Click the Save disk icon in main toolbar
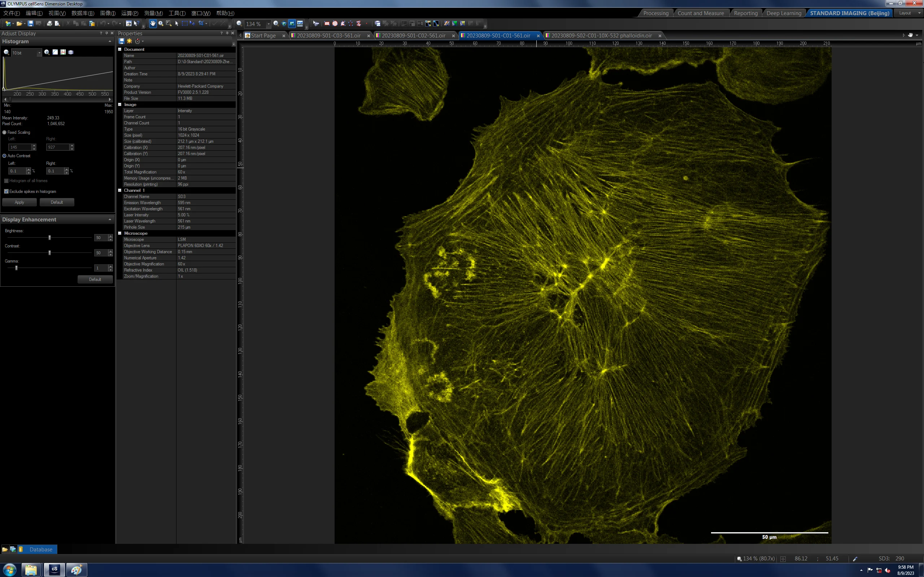Viewport: 924px width, 577px height. coord(31,24)
